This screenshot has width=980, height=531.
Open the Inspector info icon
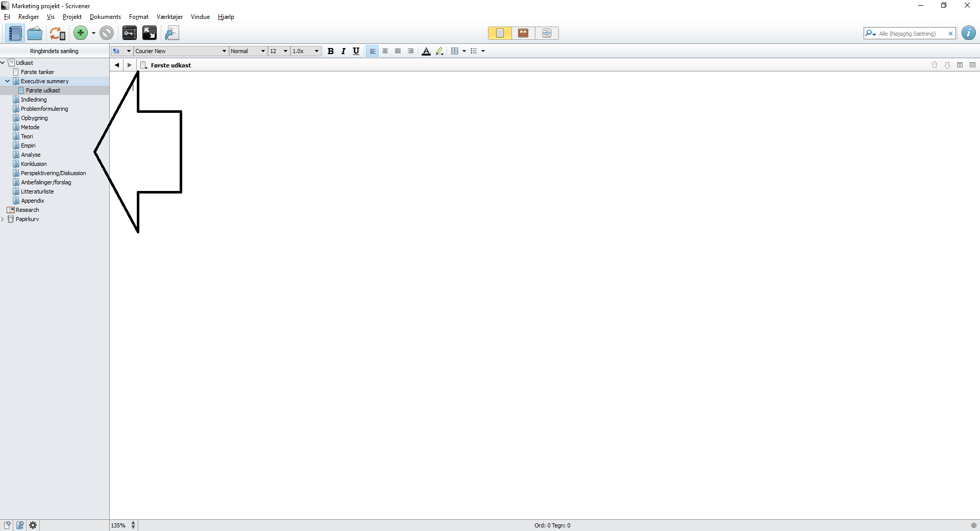tap(968, 33)
